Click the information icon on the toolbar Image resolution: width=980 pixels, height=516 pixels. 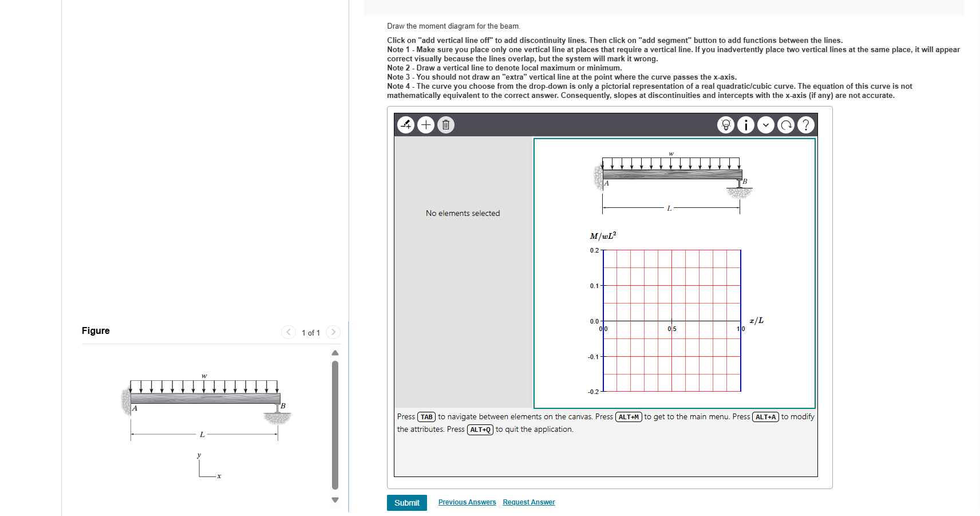tap(746, 125)
